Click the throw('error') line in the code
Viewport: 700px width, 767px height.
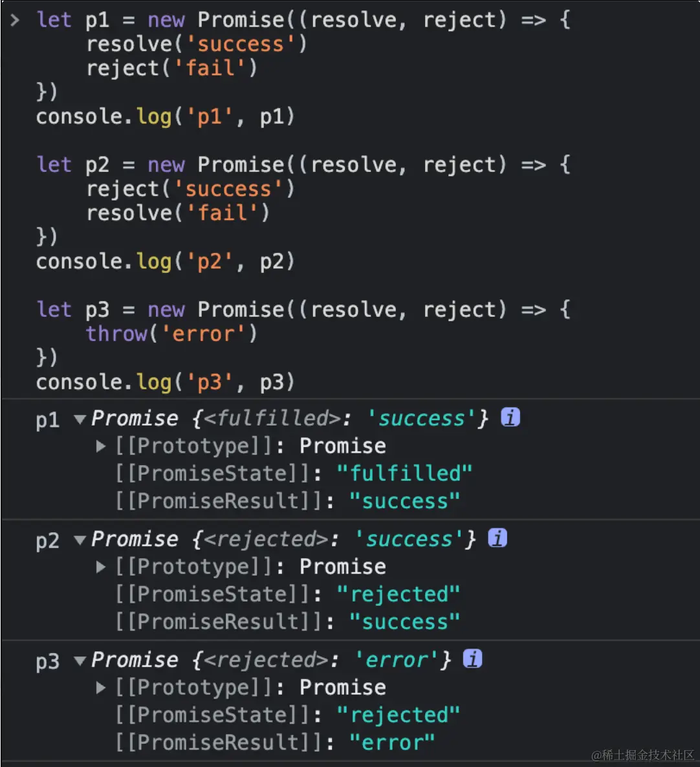coord(171,334)
